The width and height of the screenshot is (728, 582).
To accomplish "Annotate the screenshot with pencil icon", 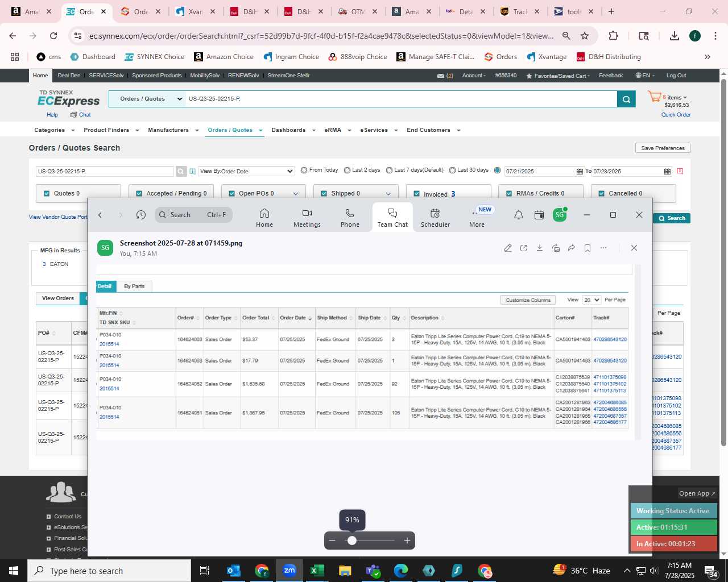I will (508, 248).
